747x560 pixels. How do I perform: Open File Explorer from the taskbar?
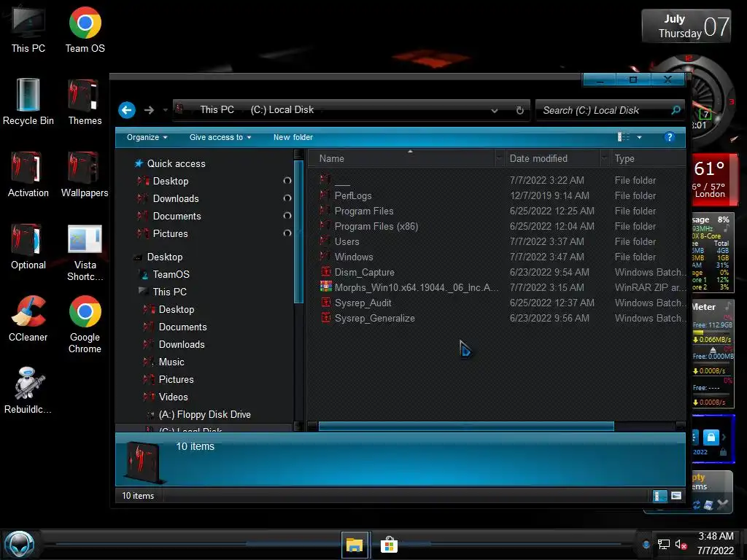pos(355,544)
